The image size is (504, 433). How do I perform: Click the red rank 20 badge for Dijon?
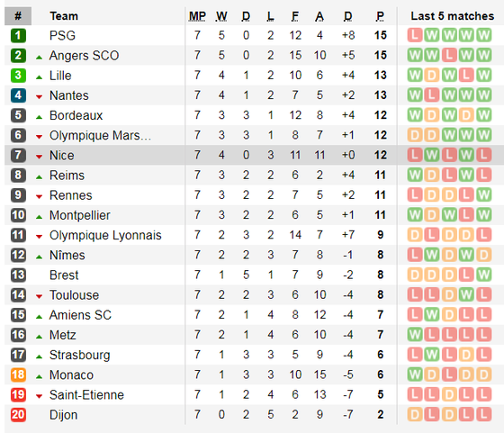click(x=18, y=415)
